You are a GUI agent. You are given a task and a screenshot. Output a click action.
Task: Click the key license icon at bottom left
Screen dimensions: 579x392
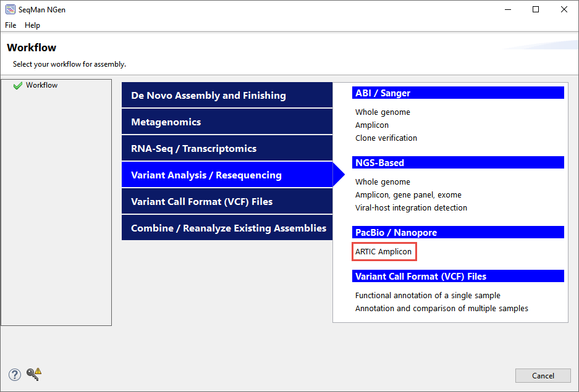point(30,374)
